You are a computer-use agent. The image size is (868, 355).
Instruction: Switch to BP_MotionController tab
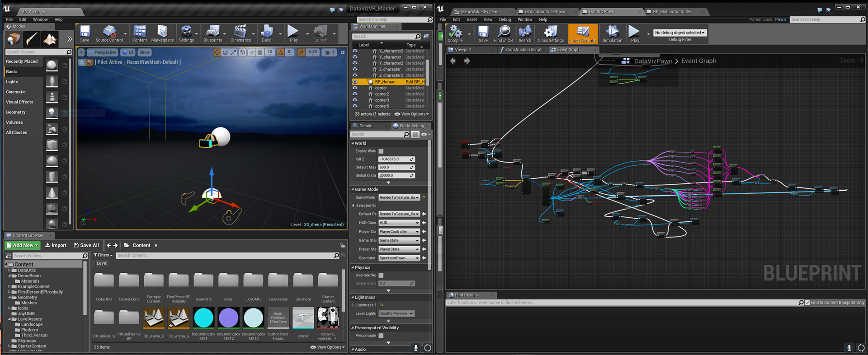[x=672, y=12]
